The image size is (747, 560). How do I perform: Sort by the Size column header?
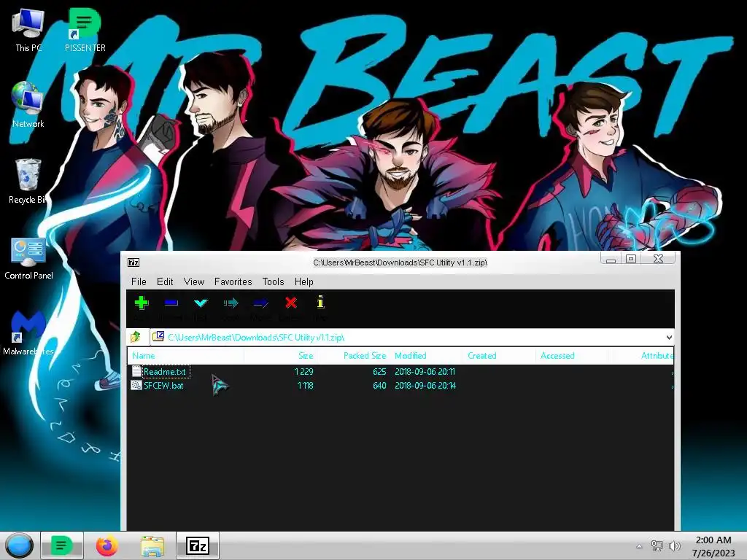coord(280,356)
